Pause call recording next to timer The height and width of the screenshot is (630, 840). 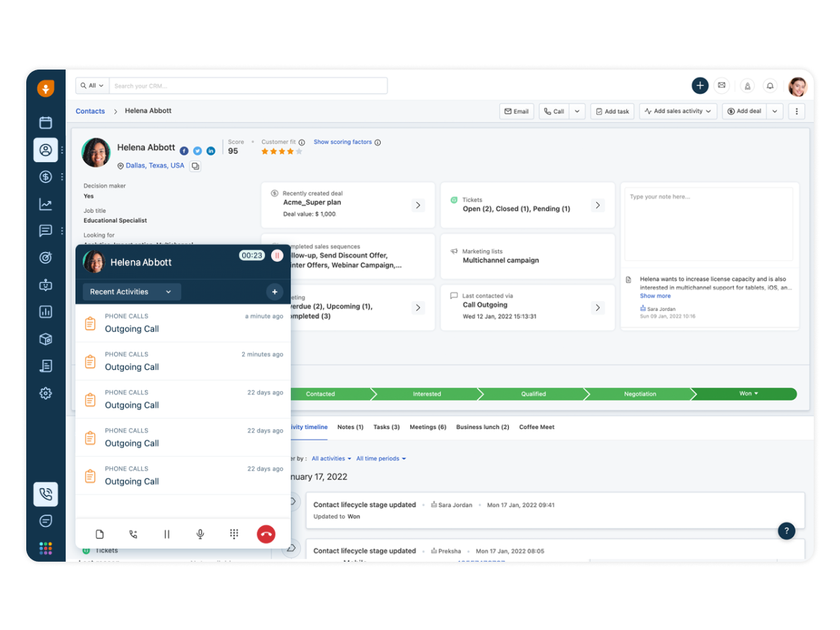point(278,256)
